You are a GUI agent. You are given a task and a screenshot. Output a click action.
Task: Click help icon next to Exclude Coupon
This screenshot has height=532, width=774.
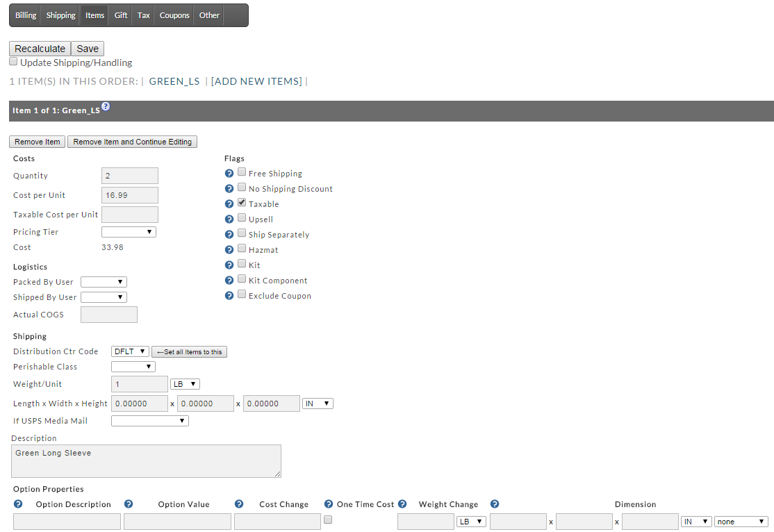pyautogui.click(x=229, y=296)
